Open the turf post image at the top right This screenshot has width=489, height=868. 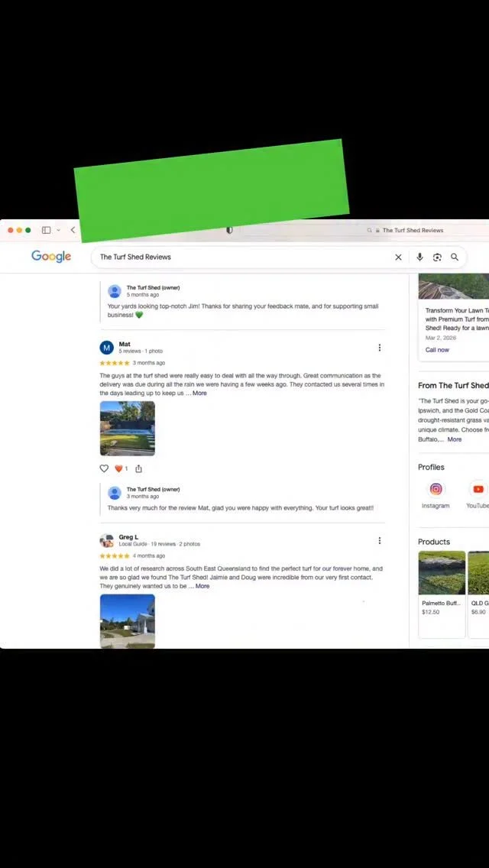(454, 287)
